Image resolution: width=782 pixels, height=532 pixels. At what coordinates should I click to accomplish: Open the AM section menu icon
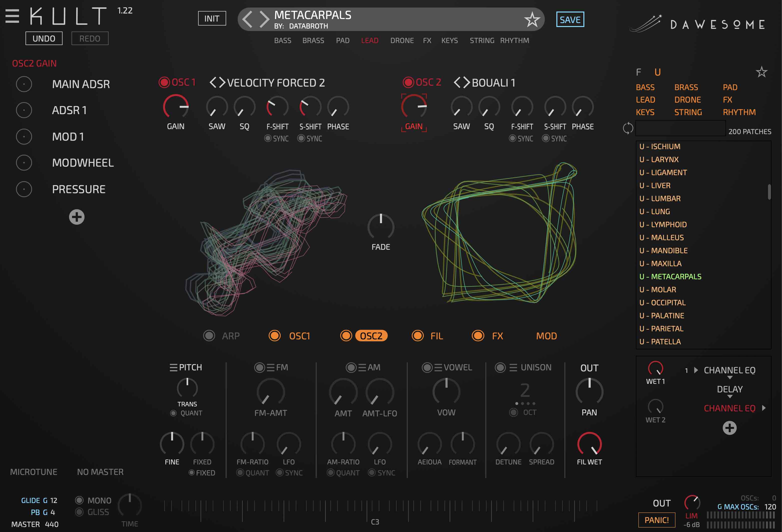(362, 367)
